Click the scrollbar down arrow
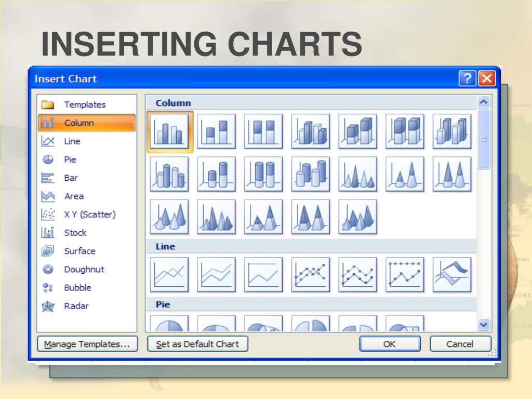 pos(484,325)
